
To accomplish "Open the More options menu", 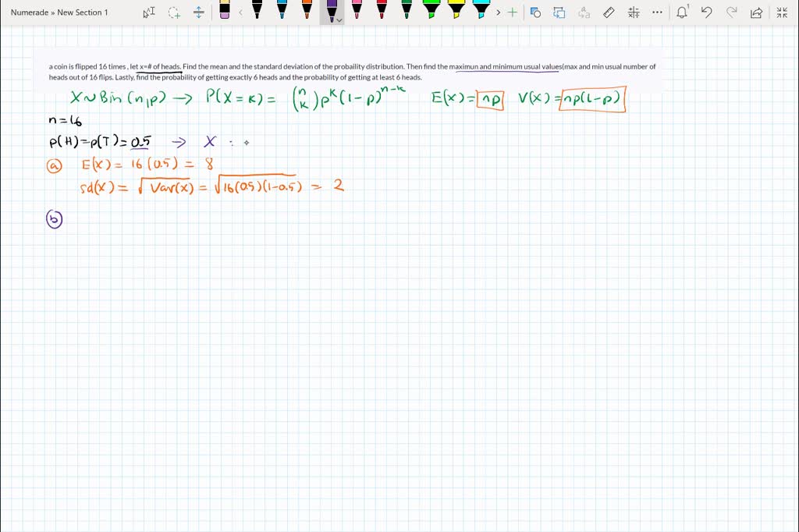I will point(657,12).
